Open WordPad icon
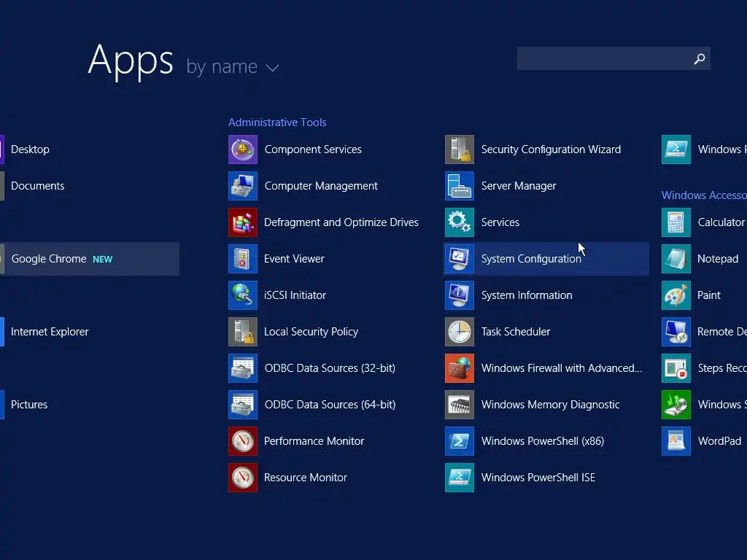The width and height of the screenshot is (747, 560). [676, 441]
